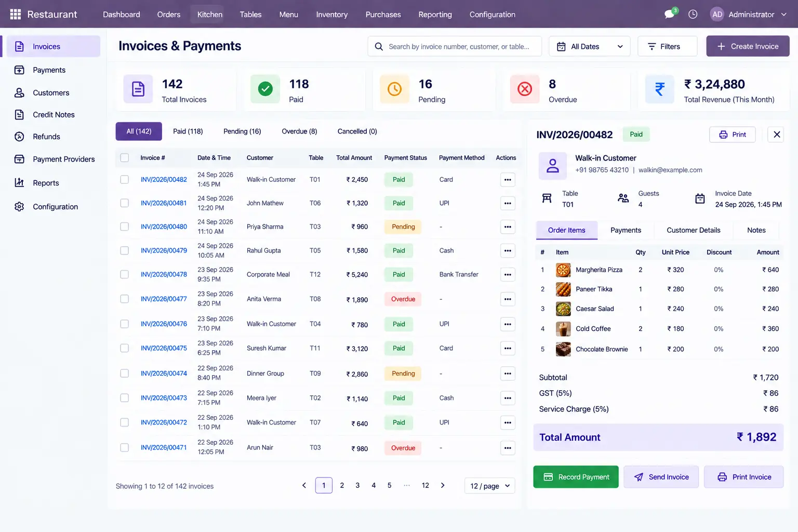Click the Print button near invoice title
Image resolution: width=798 pixels, height=532 pixels.
pos(732,135)
